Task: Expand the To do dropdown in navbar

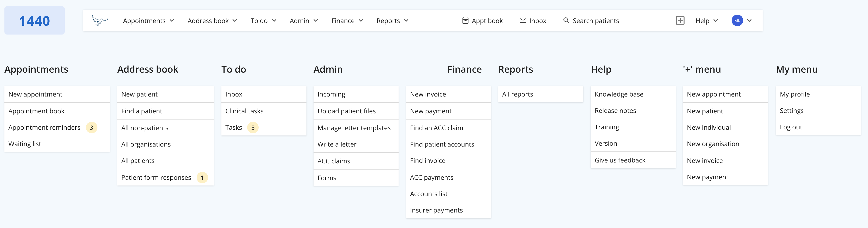Action: pos(263,21)
